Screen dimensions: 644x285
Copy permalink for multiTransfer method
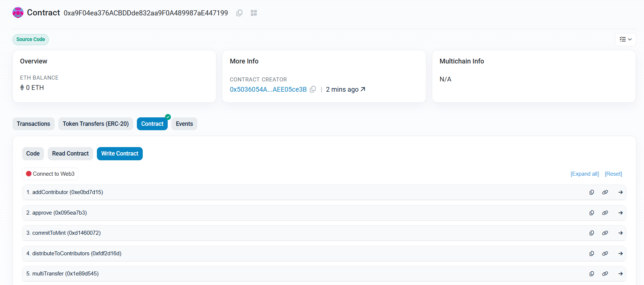[605, 274]
